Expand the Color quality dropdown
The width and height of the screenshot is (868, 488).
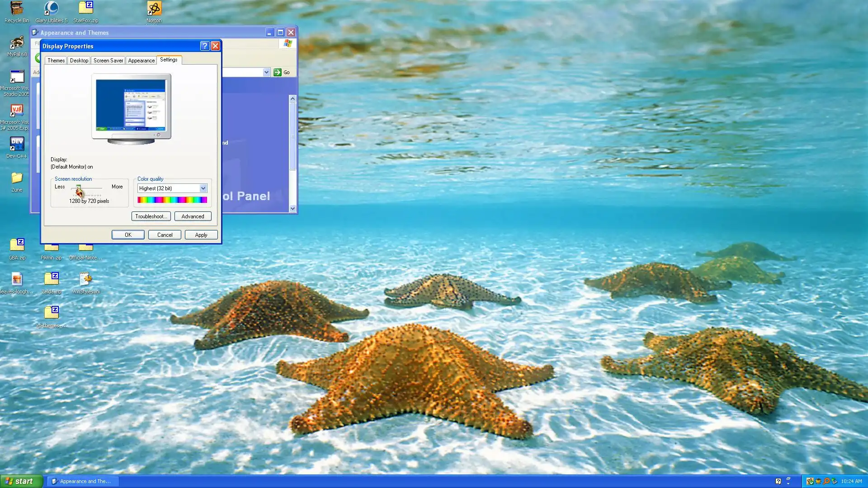point(203,188)
